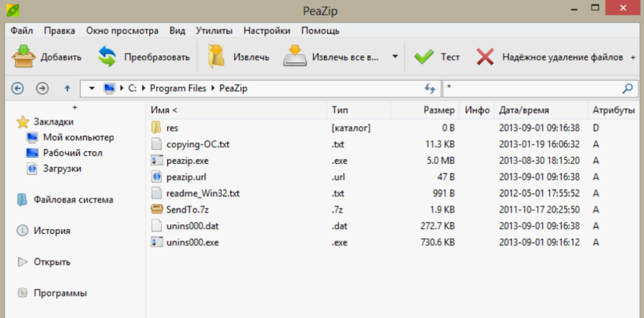Click the magnifier search icon
The image size is (644, 318).
point(628,88)
